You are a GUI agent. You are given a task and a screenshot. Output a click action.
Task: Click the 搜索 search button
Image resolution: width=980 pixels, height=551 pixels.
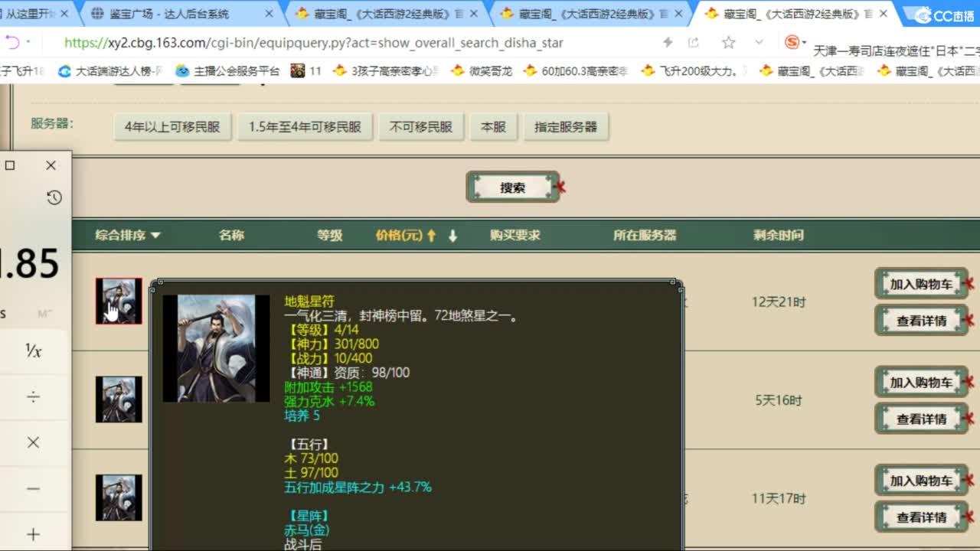coord(512,187)
